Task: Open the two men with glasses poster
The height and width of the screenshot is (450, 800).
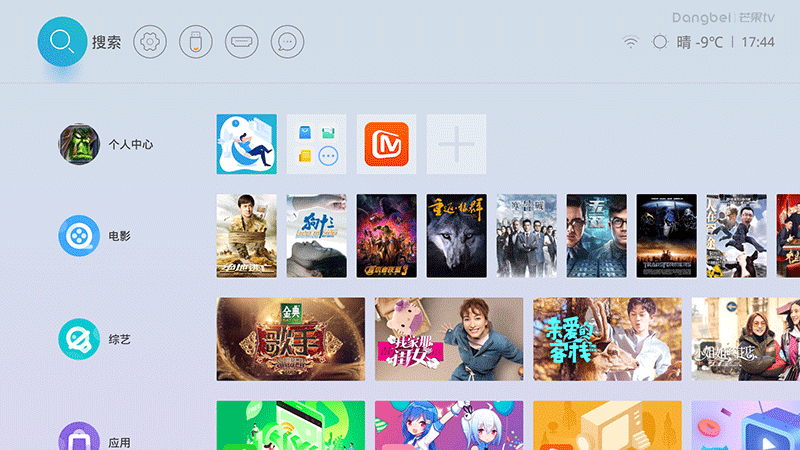Action: [x=596, y=236]
